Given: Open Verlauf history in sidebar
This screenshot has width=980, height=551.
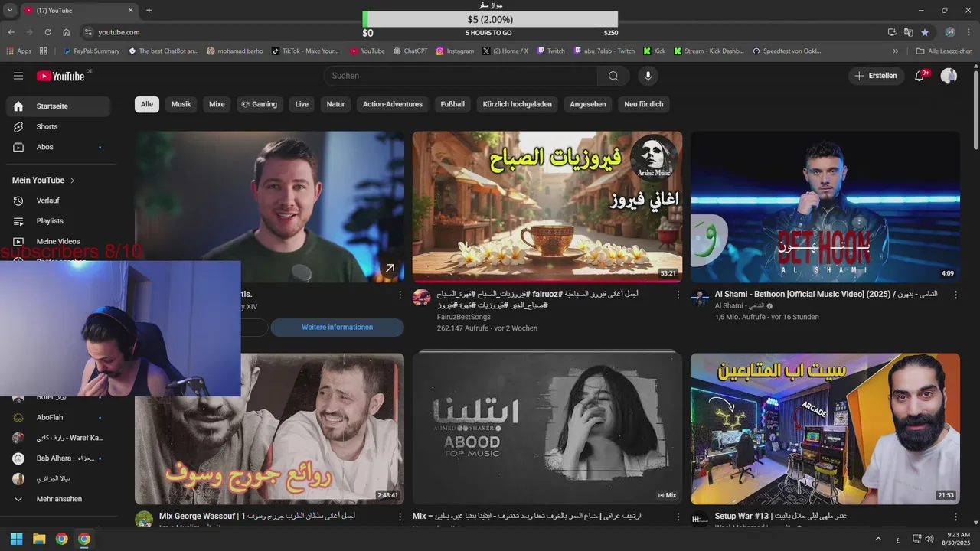Looking at the screenshot, I should (x=58, y=201).
